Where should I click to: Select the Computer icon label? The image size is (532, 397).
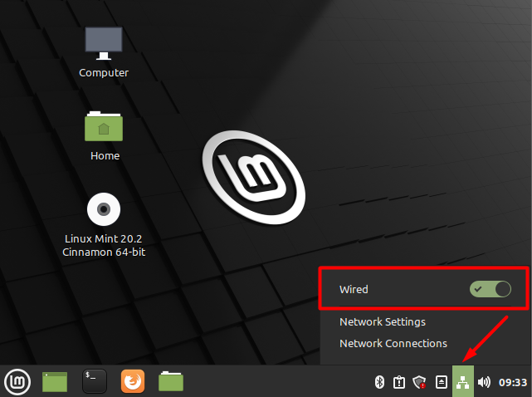pyautogui.click(x=104, y=73)
